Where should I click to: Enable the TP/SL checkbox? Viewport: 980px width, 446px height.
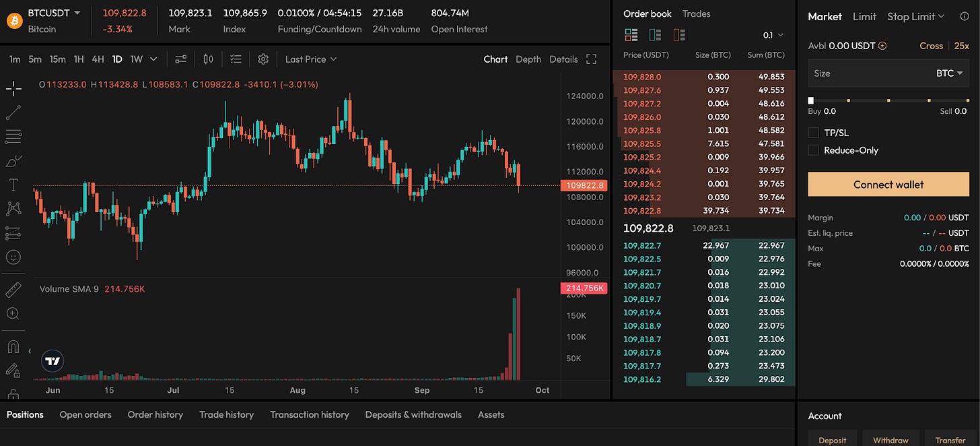point(814,133)
